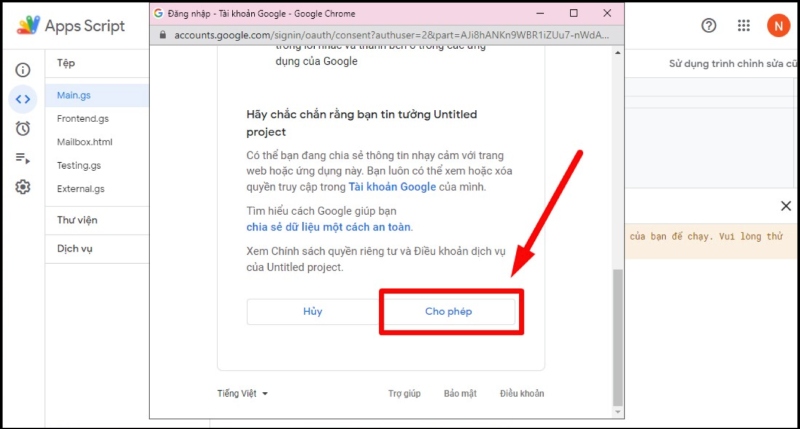Viewport: 800px width, 429px height.
Task: Open the Triggers alarm clock icon
Action: click(x=22, y=128)
